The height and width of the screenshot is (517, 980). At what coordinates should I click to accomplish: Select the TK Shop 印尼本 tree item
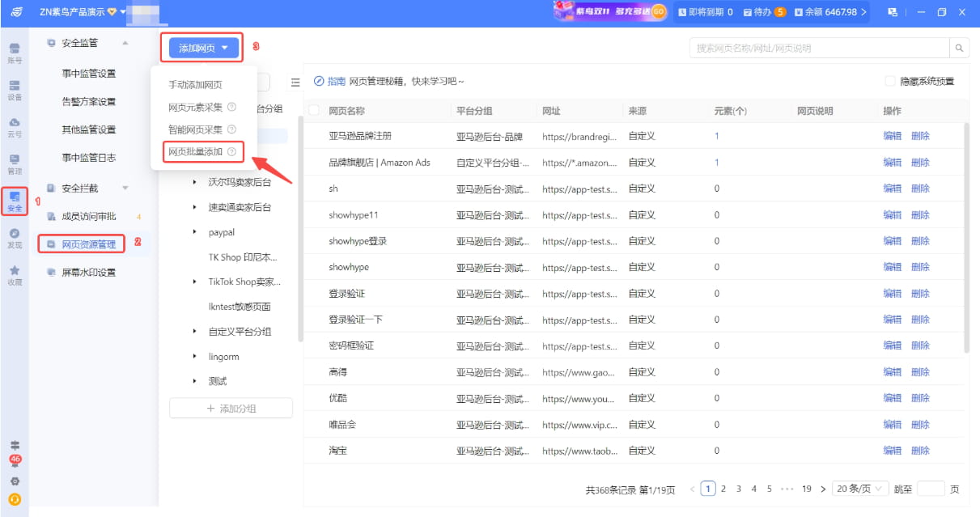(x=243, y=257)
